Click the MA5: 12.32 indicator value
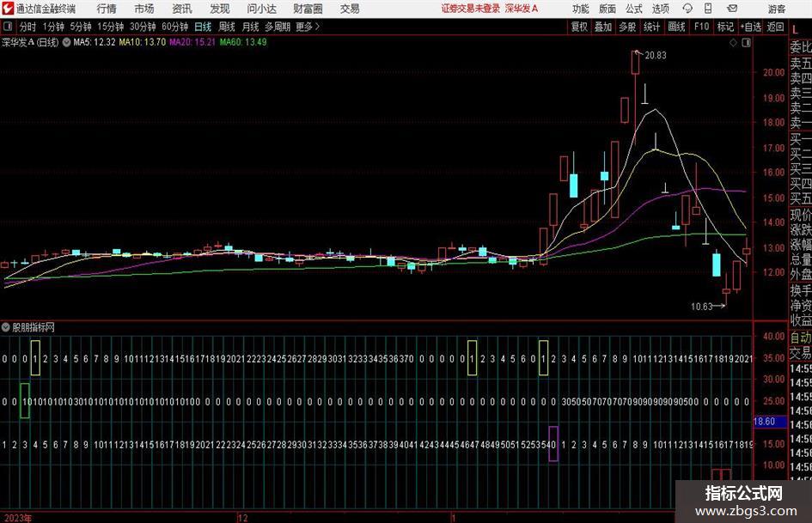 coord(95,42)
